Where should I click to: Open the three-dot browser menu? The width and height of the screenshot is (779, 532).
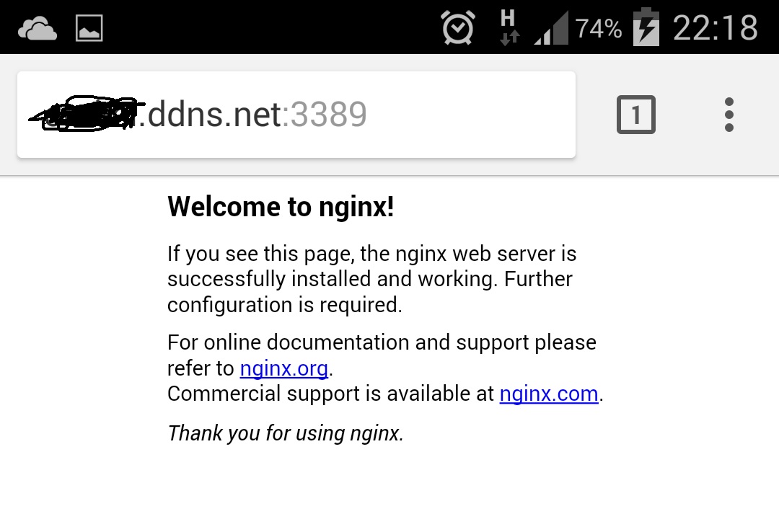point(729,115)
